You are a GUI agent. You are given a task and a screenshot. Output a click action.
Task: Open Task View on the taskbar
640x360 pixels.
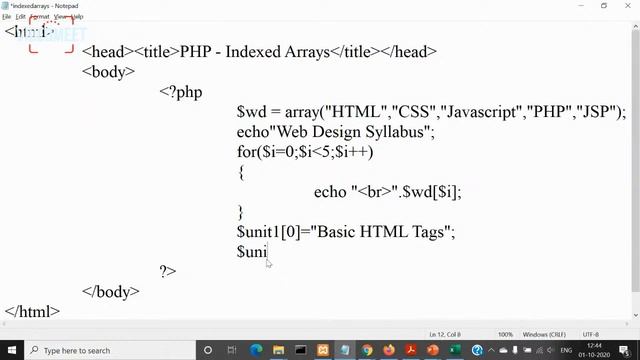[x=232, y=350]
